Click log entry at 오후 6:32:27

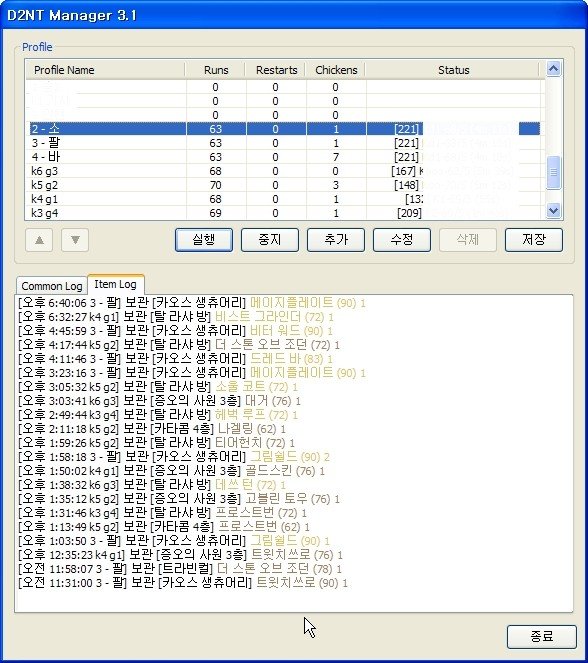(176, 317)
